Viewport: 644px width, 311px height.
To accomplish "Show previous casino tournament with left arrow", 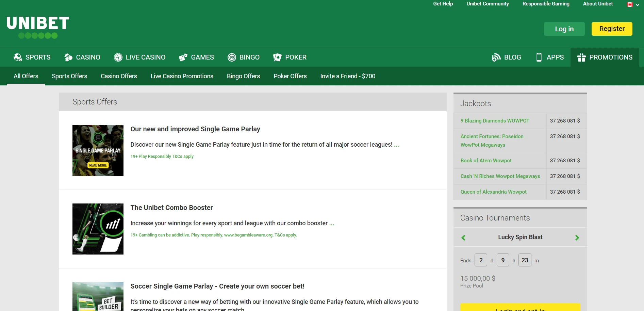I will pos(463,238).
